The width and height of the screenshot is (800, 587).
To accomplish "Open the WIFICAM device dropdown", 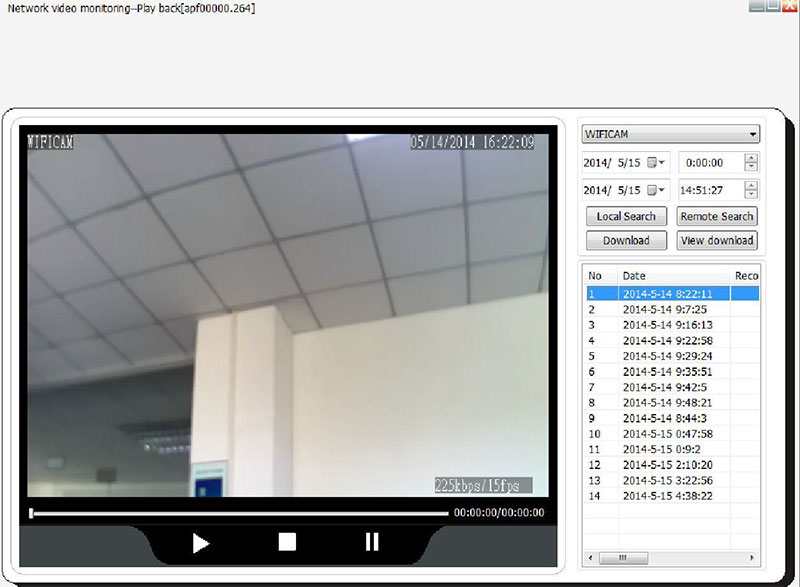I will click(670, 134).
